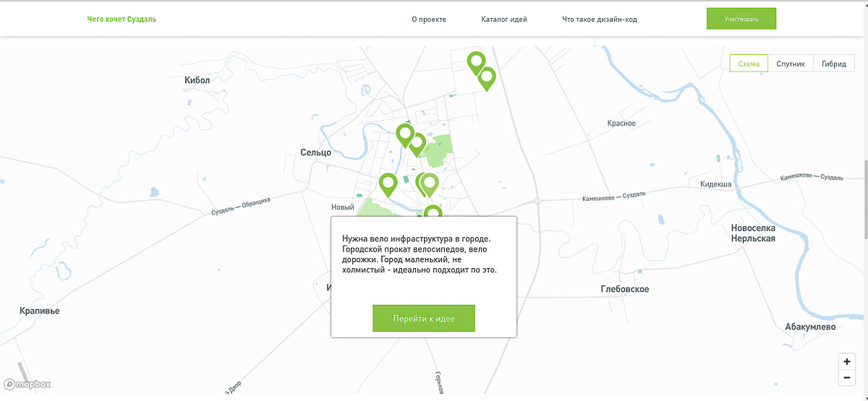868x401 pixels.
Task: Open Каталог идей in the navigation
Action: [x=504, y=20]
